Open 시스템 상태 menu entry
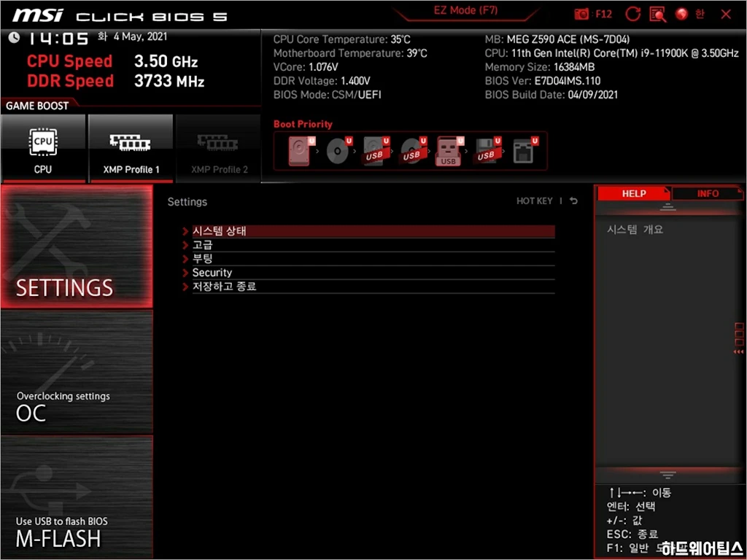Viewport: 747px width, 560px height. tap(373, 231)
